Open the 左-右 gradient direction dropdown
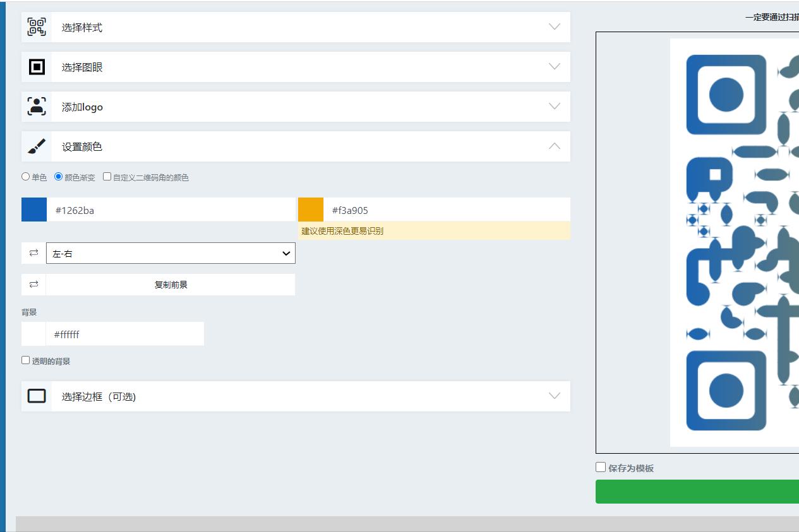 pyautogui.click(x=171, y=253)
